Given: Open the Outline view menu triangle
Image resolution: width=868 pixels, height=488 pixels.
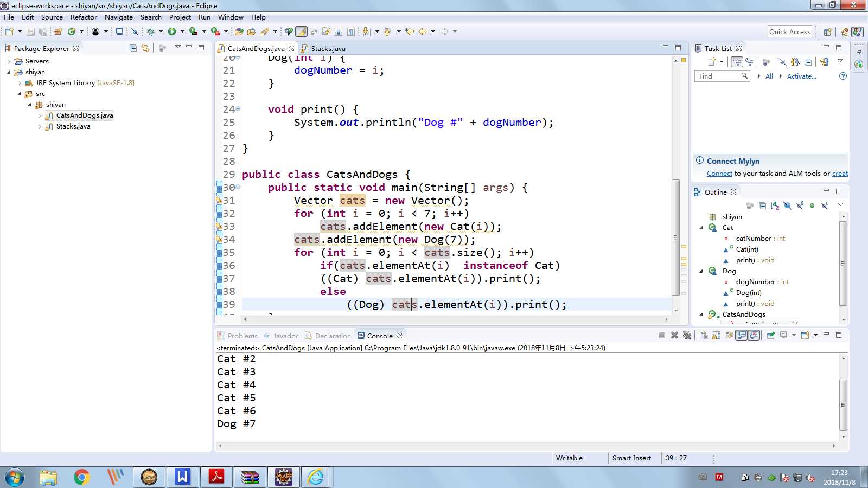Looking at the screenshot, I should coord(840,204).
